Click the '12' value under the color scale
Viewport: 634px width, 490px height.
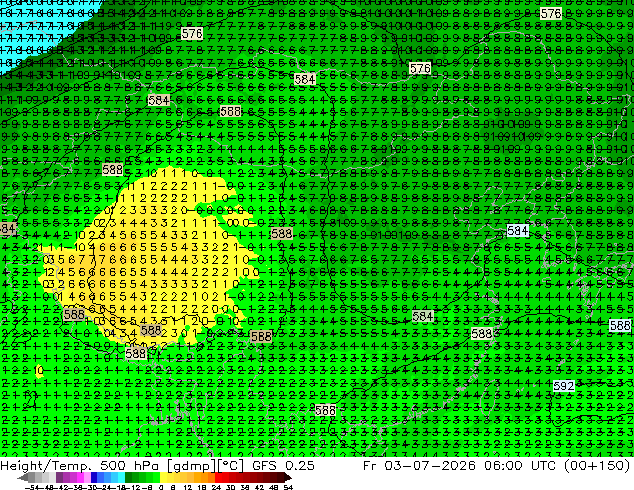click(187, 488)
